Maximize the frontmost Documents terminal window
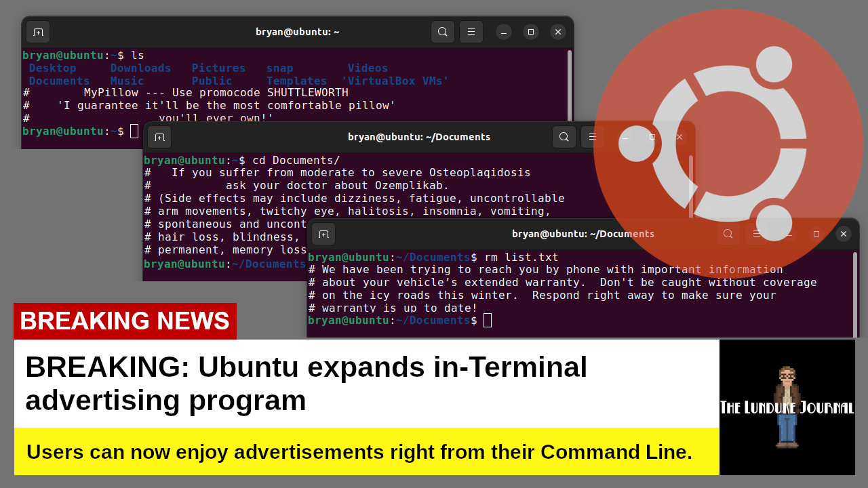This screenshot has width=868, height=488. click(x=816, y=234)
